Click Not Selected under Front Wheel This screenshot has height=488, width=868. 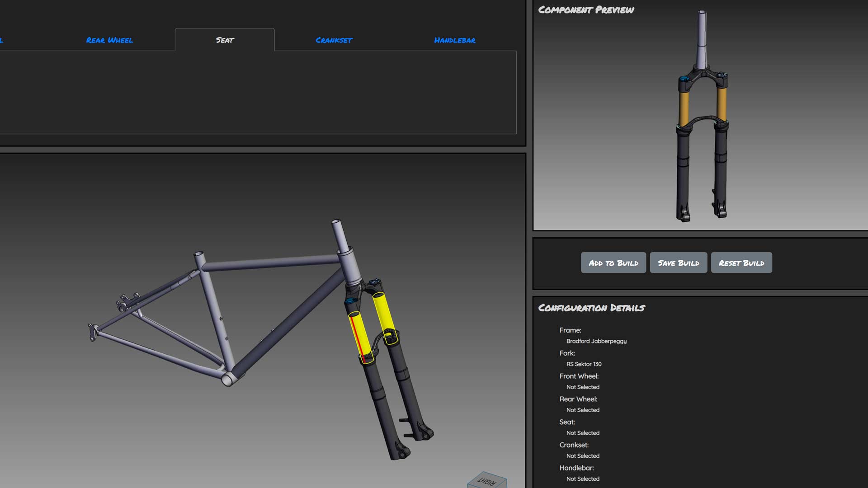point(582,387)
